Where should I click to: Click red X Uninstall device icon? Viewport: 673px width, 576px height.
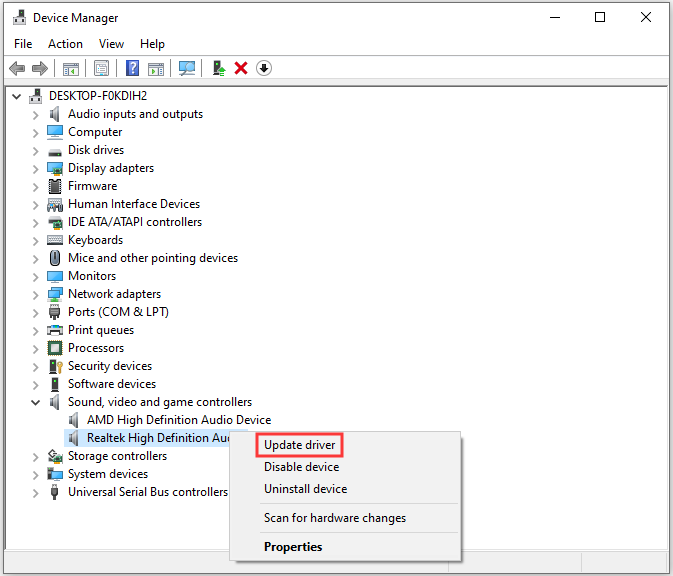pyautogui.click(x=241, y=68)
